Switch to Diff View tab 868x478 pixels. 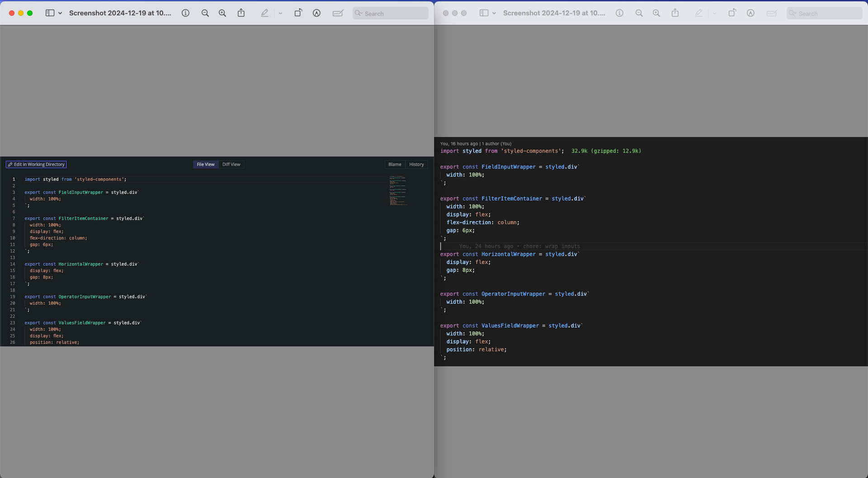(231, 164)
